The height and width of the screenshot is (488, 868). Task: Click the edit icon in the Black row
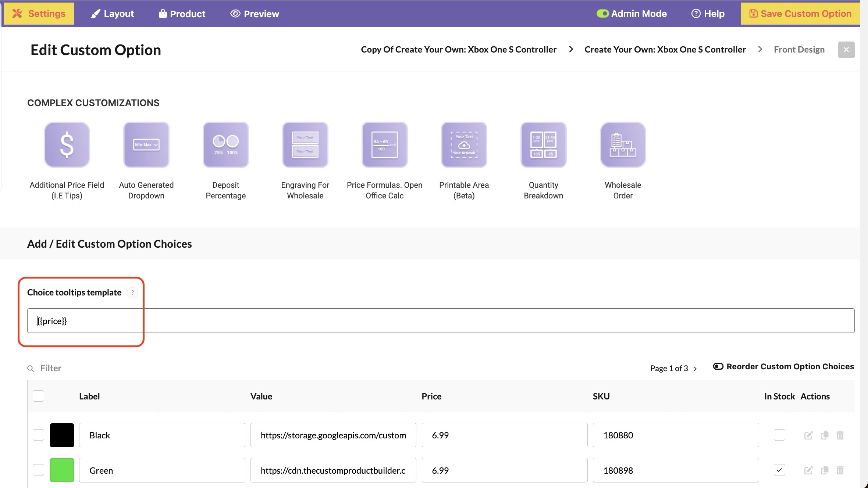(808, 435)
